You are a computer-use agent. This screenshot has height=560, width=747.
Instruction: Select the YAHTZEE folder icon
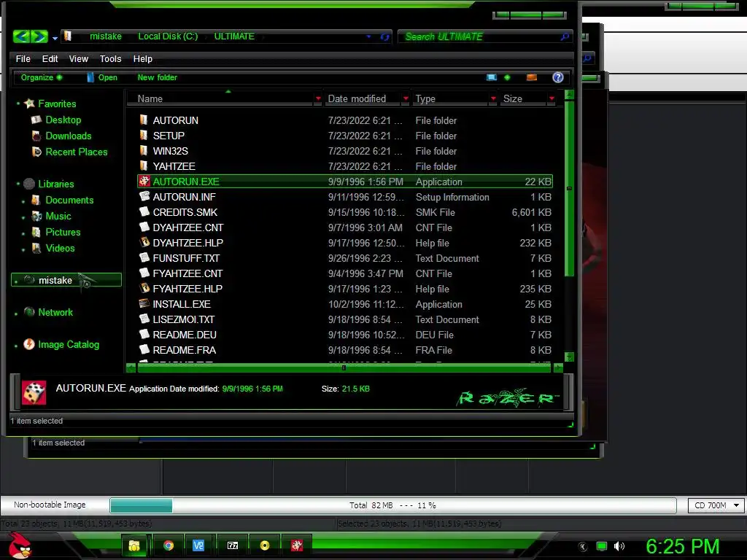tap(144, 166)
